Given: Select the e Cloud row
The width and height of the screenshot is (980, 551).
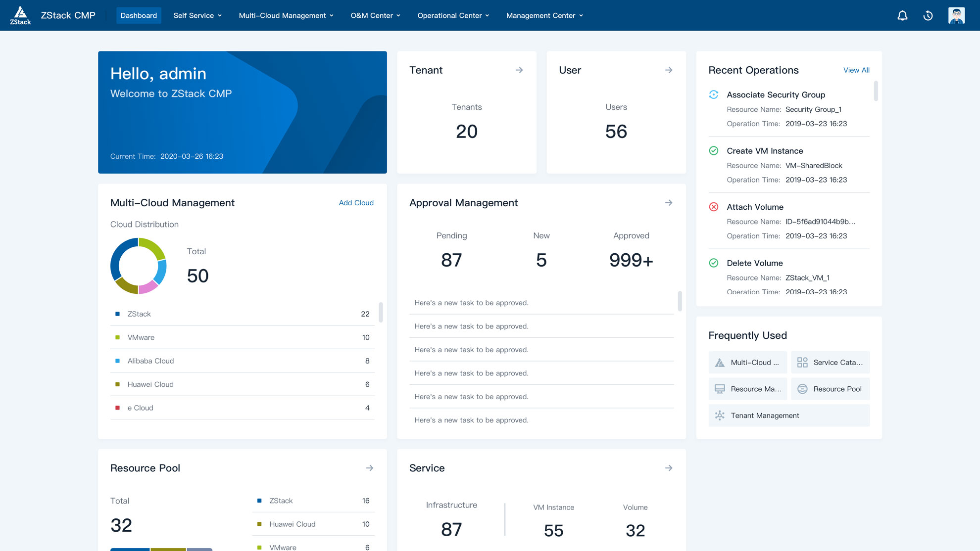Looking at the screenshot, I should click(x=242, y=408).
